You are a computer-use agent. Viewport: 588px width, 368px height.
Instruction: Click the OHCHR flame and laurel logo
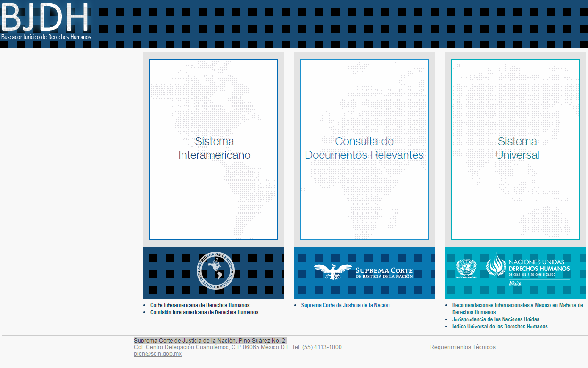(x=496, y=265)
